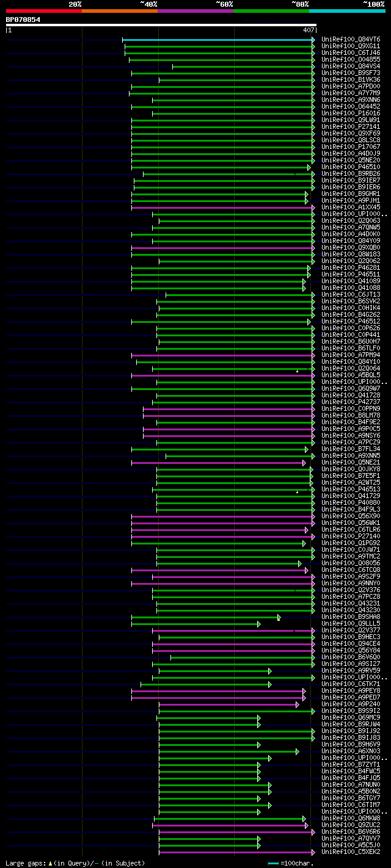Select the UniRef100_P40880 label
Image resolution: width=391 pixels, height=868 pixels.
tap(350, 503)
